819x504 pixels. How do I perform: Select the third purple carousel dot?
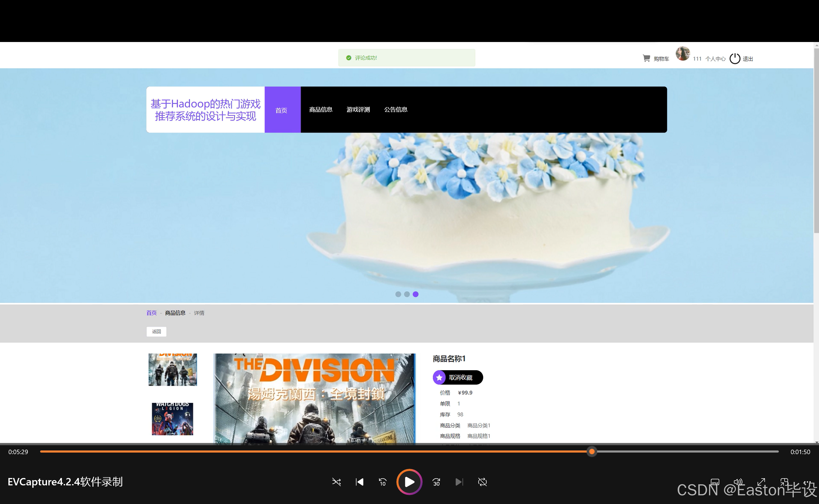pyautogui.click(x=415, y=294)
